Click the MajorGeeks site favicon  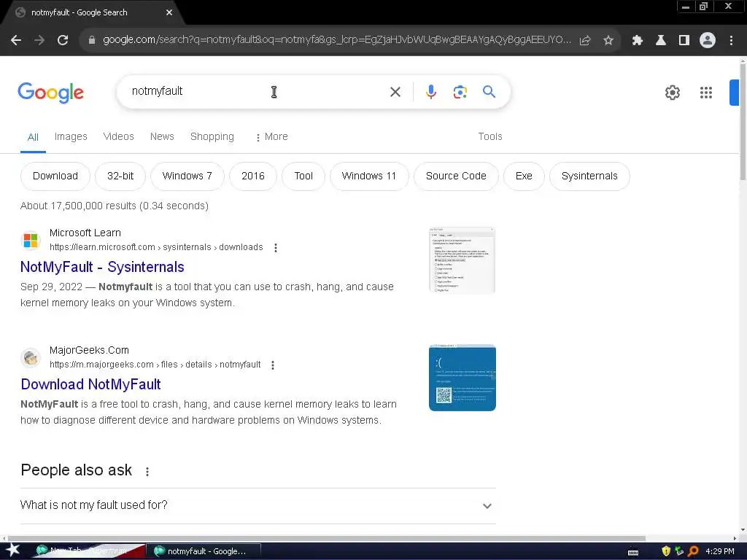(31, 357)
